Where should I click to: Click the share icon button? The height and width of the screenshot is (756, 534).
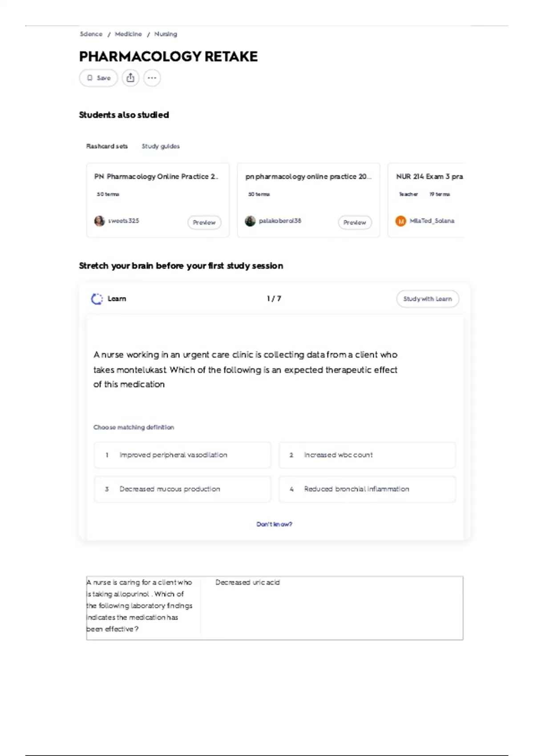(130, 78)
